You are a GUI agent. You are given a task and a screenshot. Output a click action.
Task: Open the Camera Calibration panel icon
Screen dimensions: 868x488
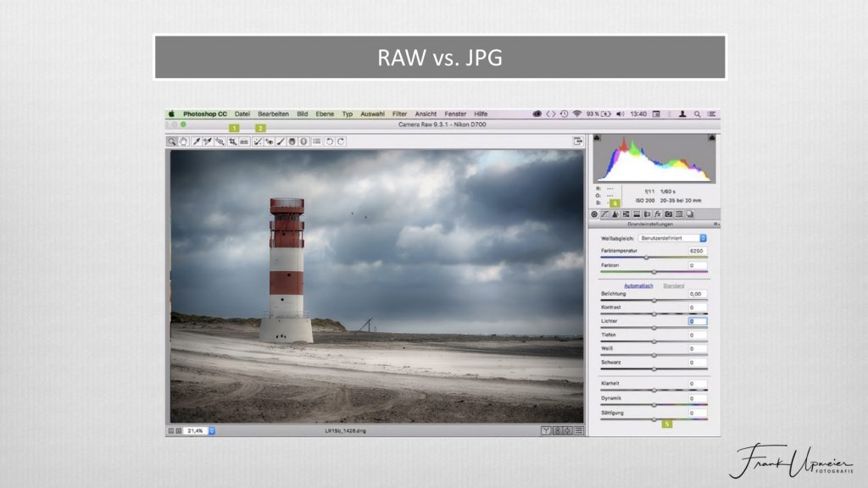coord(669,214)
